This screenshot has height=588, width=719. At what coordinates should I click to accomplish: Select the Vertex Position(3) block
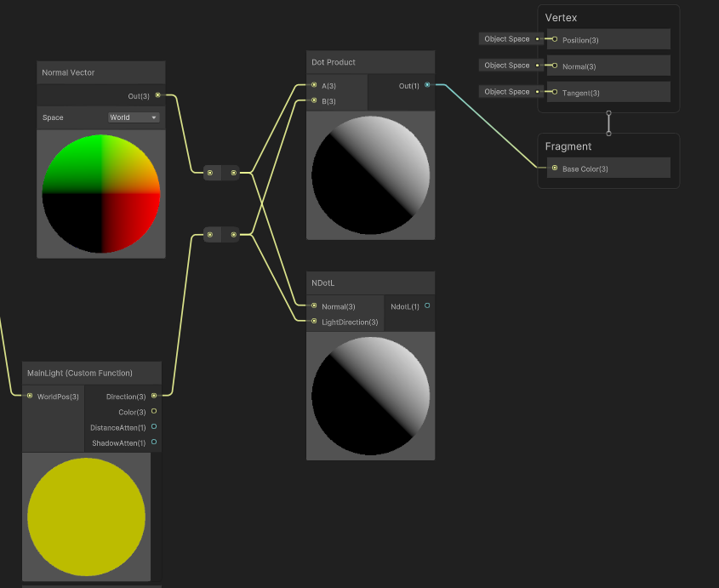[x=608, y=40]
